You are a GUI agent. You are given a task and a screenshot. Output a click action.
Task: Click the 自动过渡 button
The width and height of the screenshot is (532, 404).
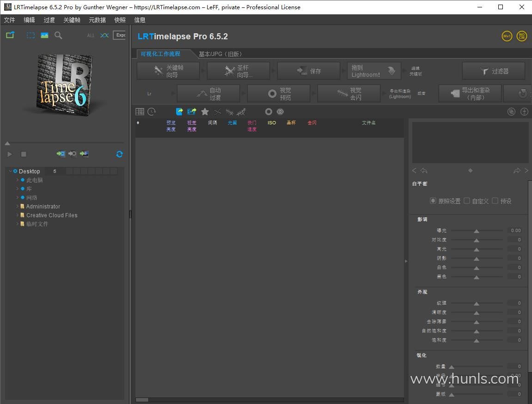point(208,94)
